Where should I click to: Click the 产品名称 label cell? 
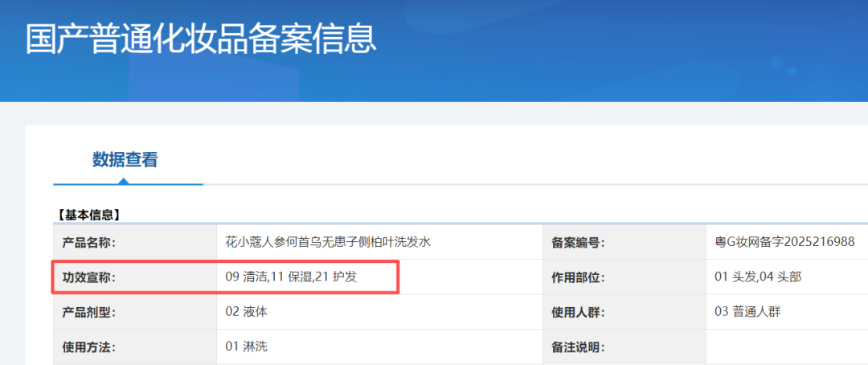tap(89, 242)
